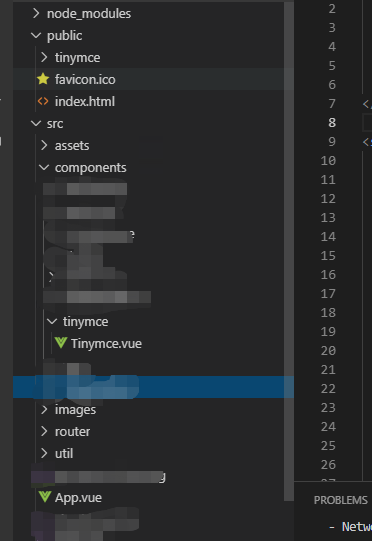Open the index.html file

coord(85,101)
